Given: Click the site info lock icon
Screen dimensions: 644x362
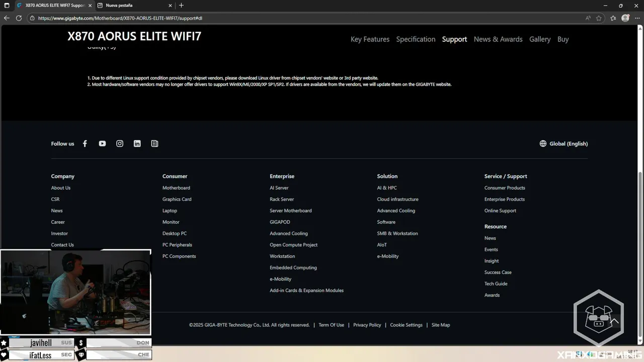Looking at the screenshot, I should coord(32,18).
